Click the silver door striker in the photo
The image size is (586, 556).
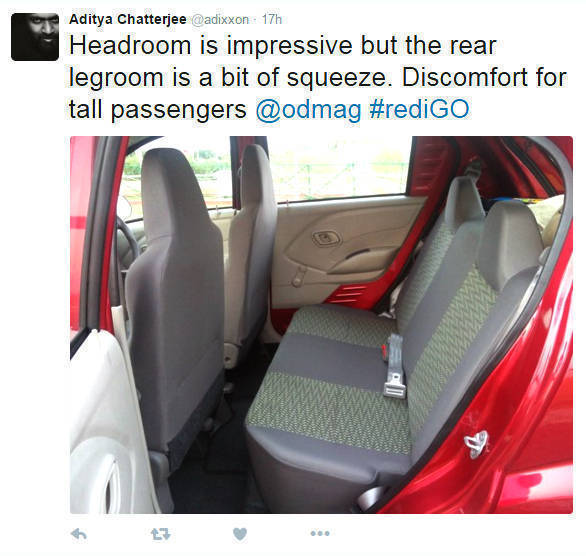coord(476,444)
